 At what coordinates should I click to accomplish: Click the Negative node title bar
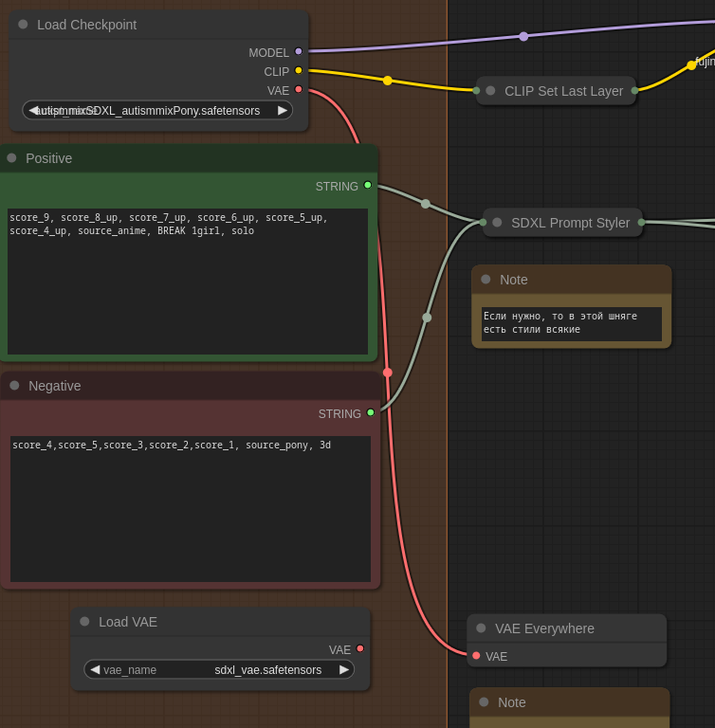pyautogui.click(x=190, y=386)
